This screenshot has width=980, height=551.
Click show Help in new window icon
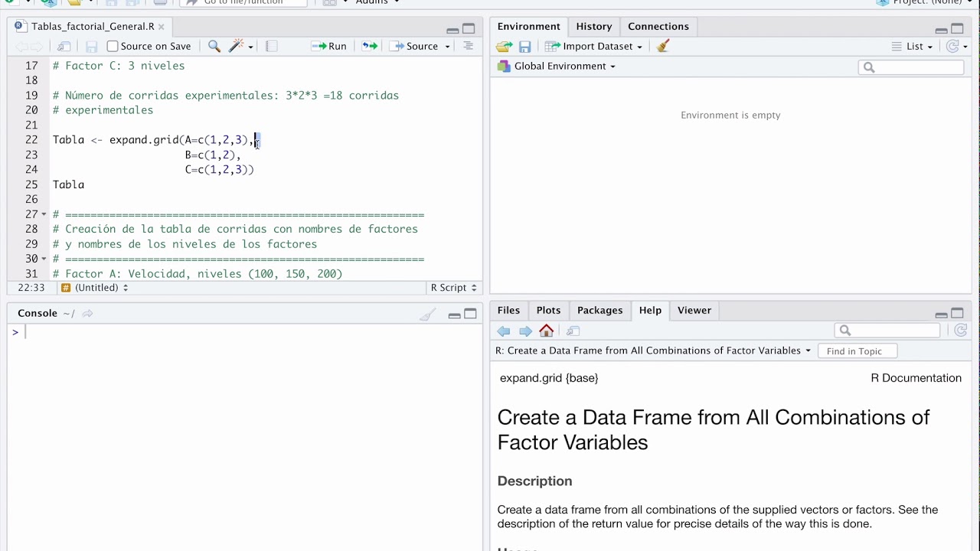tap(573, 331)
